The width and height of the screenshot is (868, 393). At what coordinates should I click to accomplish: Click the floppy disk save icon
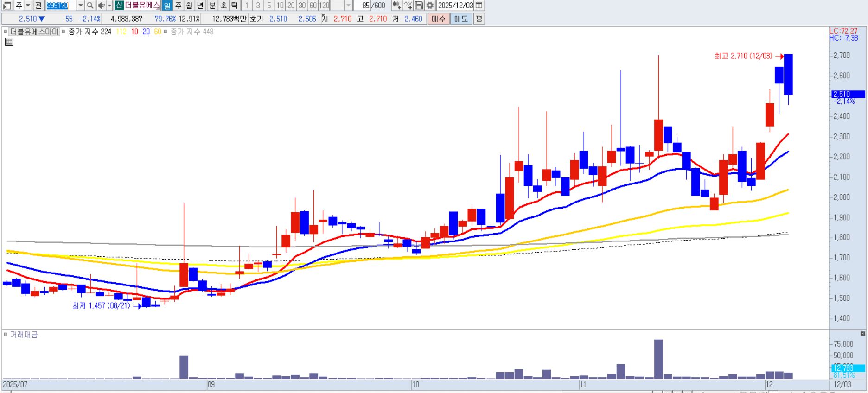tap(419, 6)
